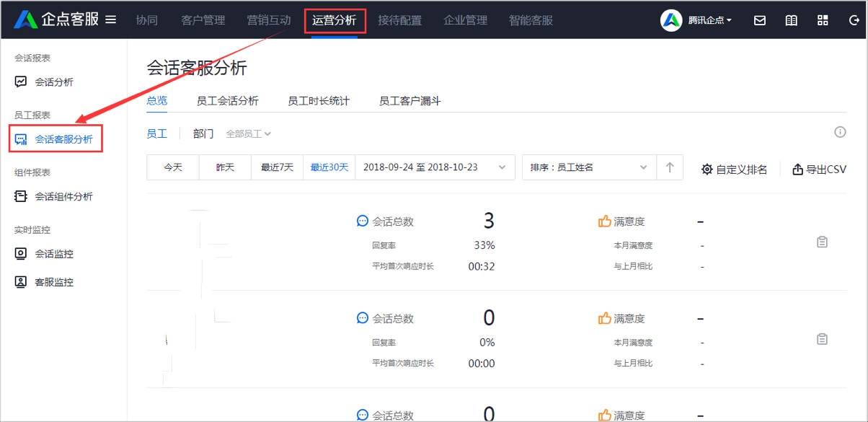Click the first 会话总数 chat bubble icon
The width and height of the screenshot is (868, 422).
[363, 221]
